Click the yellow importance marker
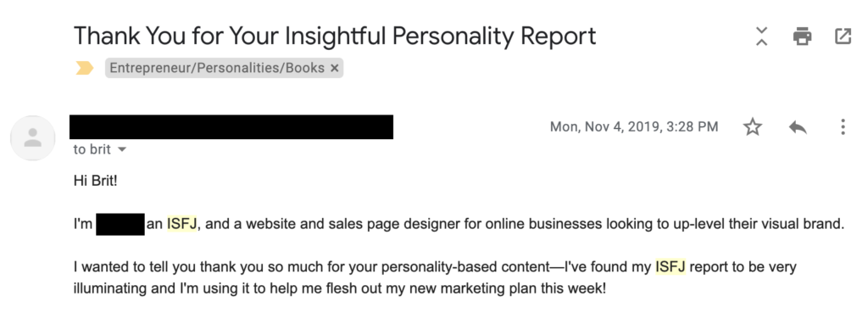The image size is (868, 313). pos(85,68)
